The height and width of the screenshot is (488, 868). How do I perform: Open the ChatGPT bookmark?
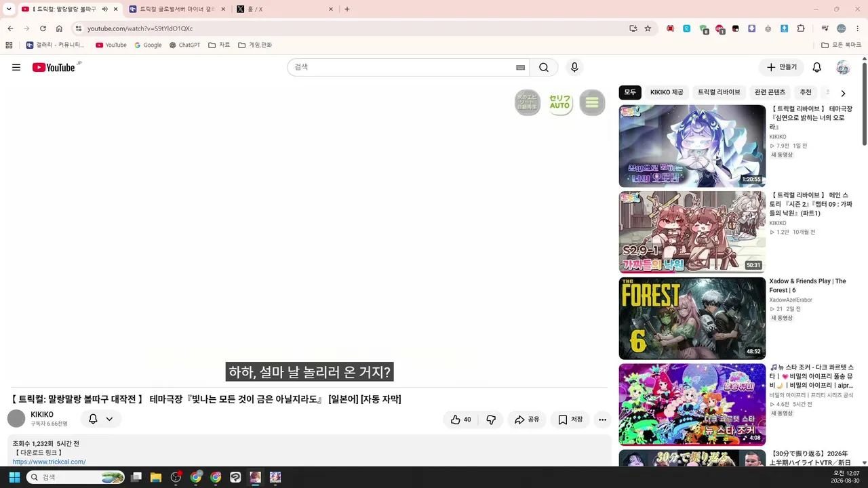[184, 45]
